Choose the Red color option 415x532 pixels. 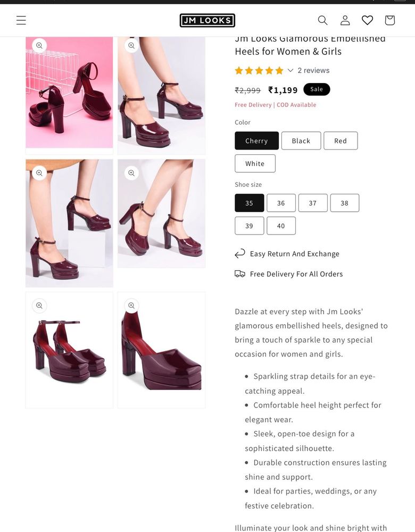tap(341, 140)
